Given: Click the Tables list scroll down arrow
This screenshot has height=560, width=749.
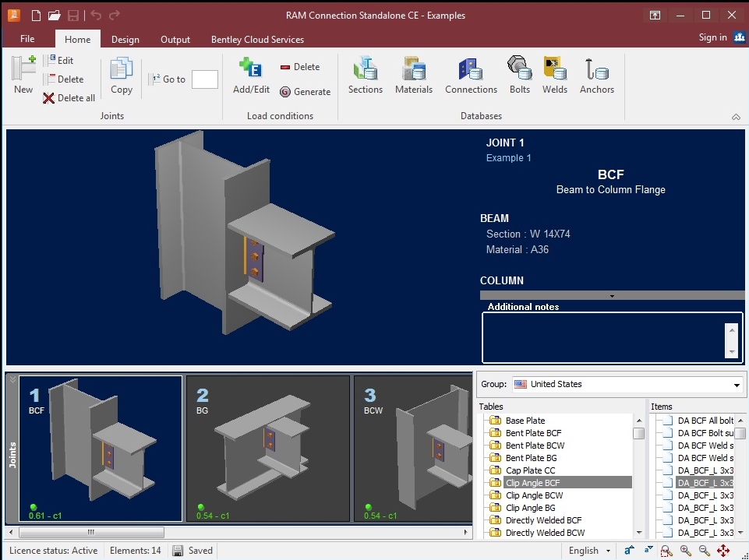Looking at the screenshot, I should (x=639, y=532).
